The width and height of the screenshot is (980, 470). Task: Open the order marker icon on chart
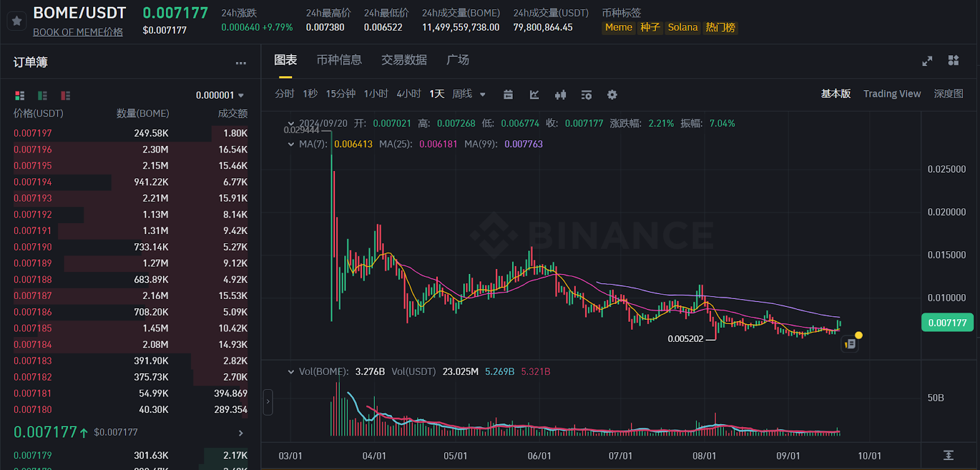(x=850, y=344)
